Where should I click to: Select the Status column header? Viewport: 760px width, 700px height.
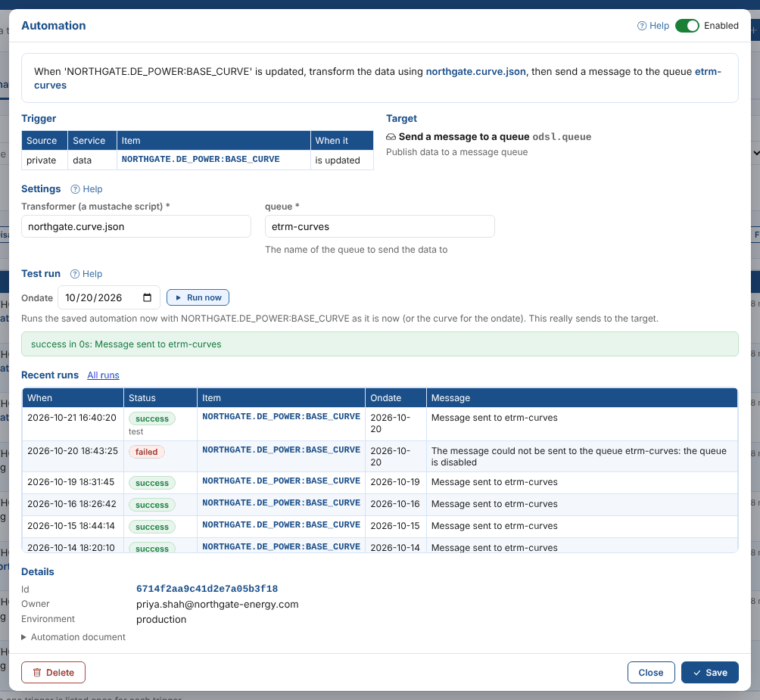pos(160,398)
